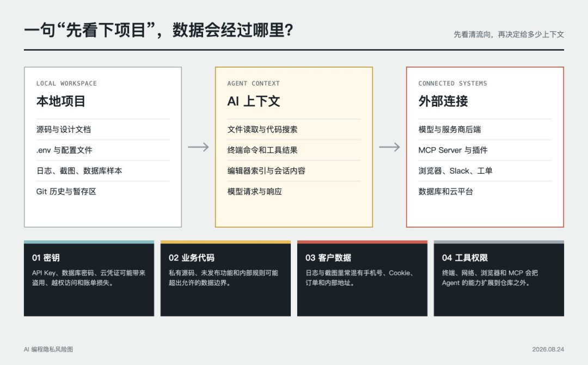The height and width of the screenshot is (365, 588).
Task: Click the row 源码与设计文档
Action: (103, 130)
